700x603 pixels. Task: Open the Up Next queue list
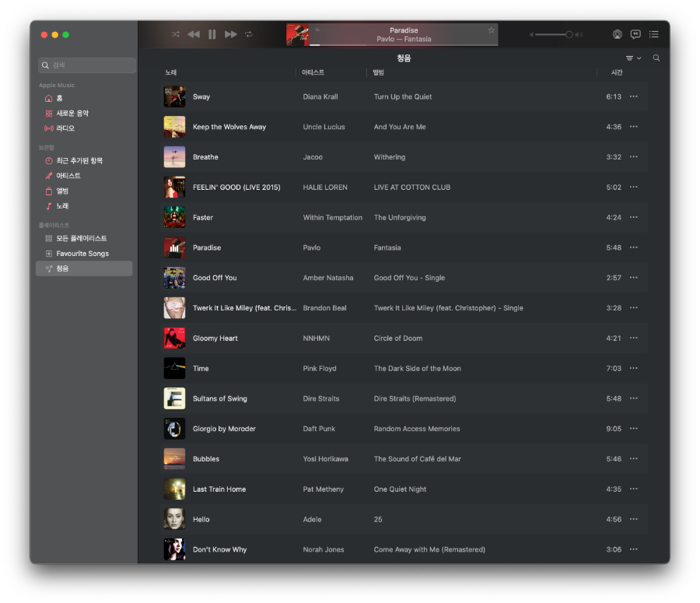point(653,34)
